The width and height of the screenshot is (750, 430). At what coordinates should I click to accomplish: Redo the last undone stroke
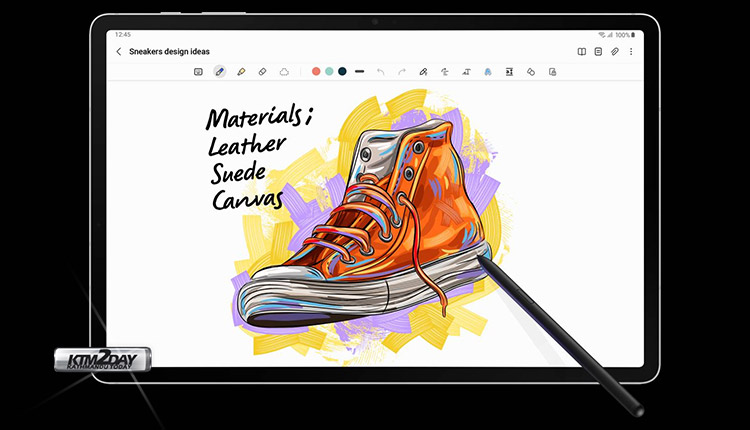click(x=402, y=72)
